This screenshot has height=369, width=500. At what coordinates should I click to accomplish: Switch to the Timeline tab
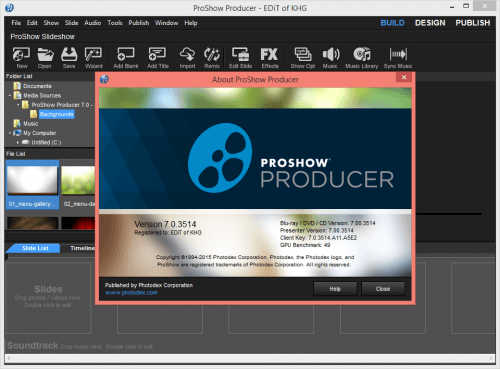coord(82,248)
